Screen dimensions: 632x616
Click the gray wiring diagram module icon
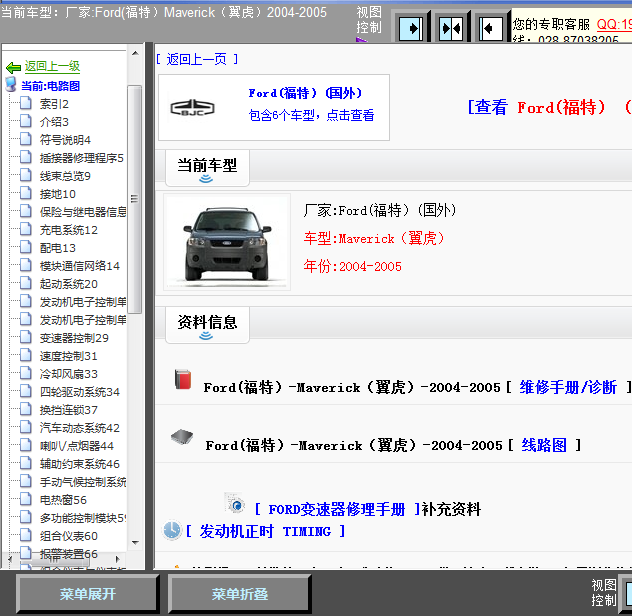(x=182, y=437)
